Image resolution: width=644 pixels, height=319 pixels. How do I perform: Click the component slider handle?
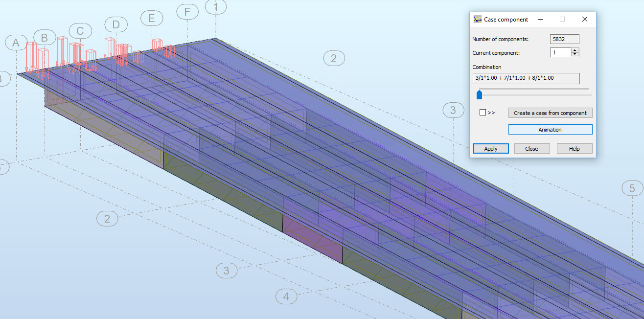pyautogui.click(x=479, y=94)
